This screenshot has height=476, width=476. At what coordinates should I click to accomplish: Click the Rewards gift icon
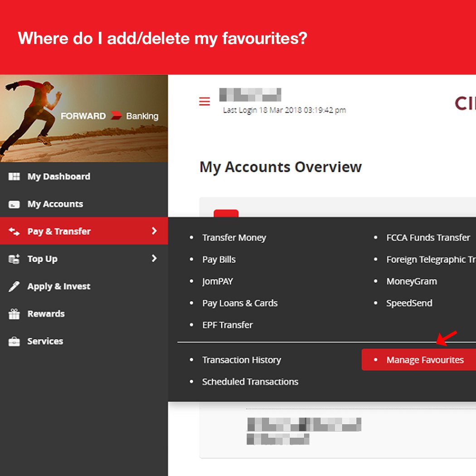point(14,314)
